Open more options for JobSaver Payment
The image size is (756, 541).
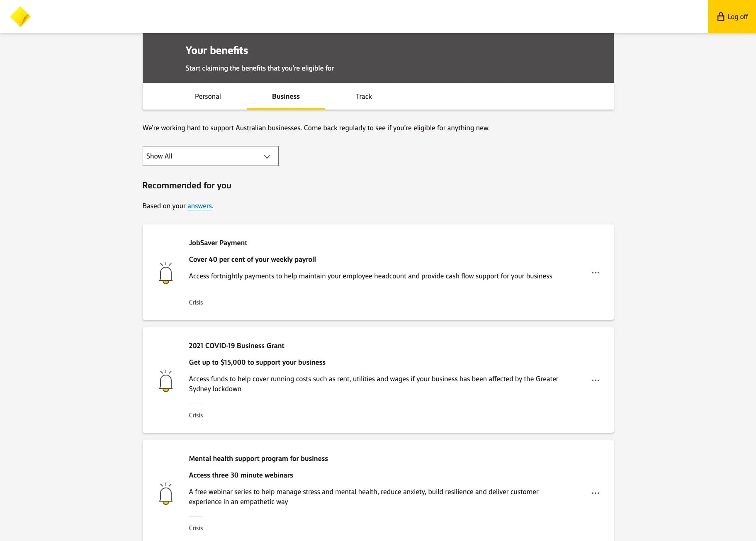595,273
